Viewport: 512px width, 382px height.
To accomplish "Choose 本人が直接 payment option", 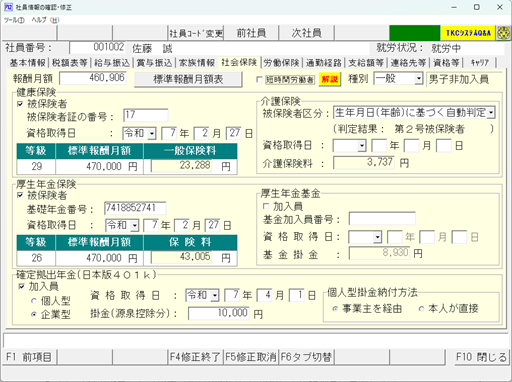I will [421, 309].
